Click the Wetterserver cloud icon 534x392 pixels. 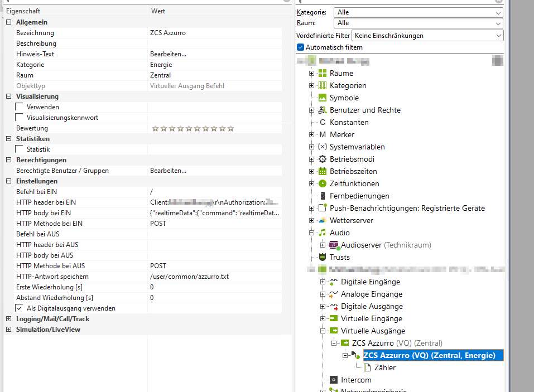coord(323,220)
